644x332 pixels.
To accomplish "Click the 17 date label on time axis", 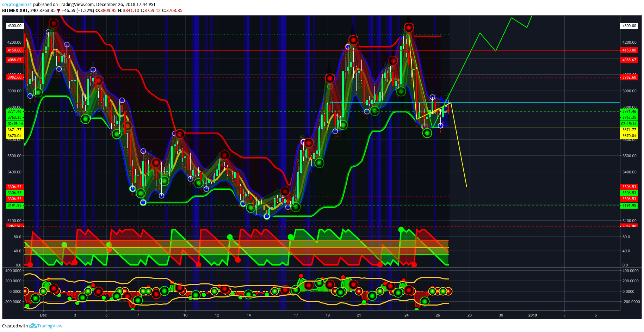I will point(296,315).
